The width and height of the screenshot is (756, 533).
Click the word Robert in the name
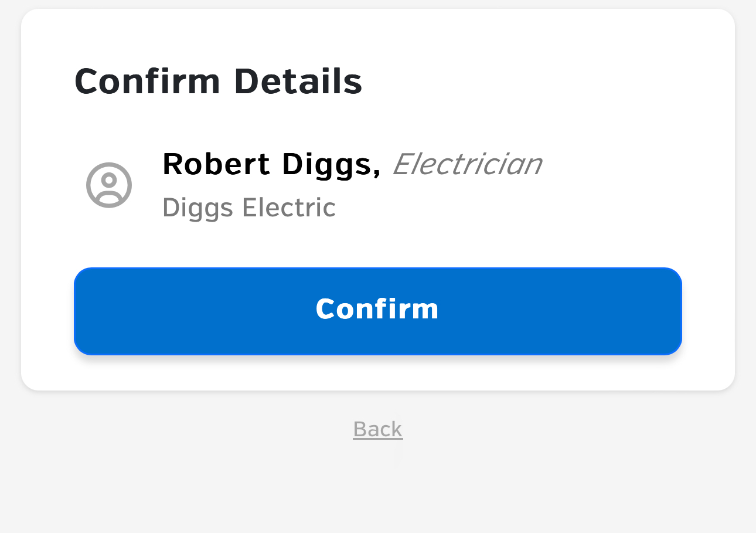(x=216, y=164)
